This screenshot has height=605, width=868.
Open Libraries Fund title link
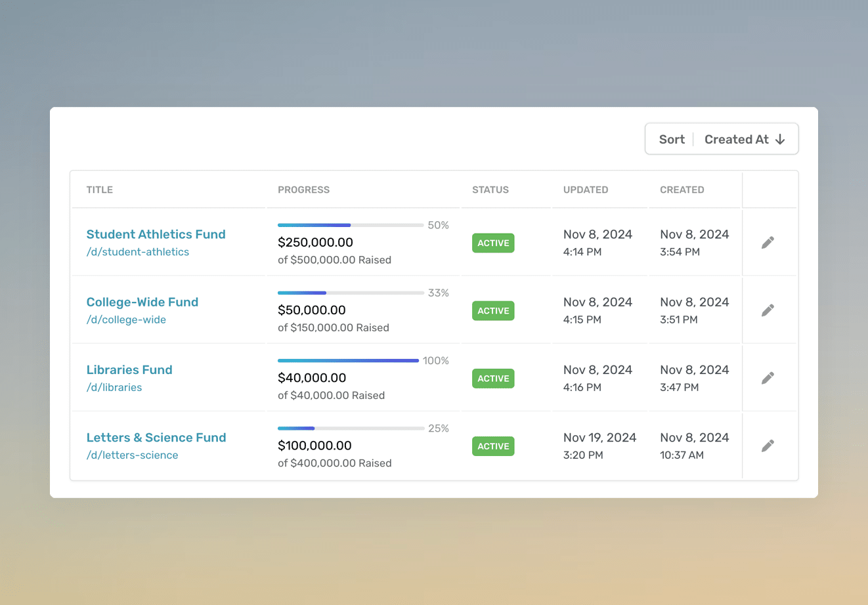(129, 369)
